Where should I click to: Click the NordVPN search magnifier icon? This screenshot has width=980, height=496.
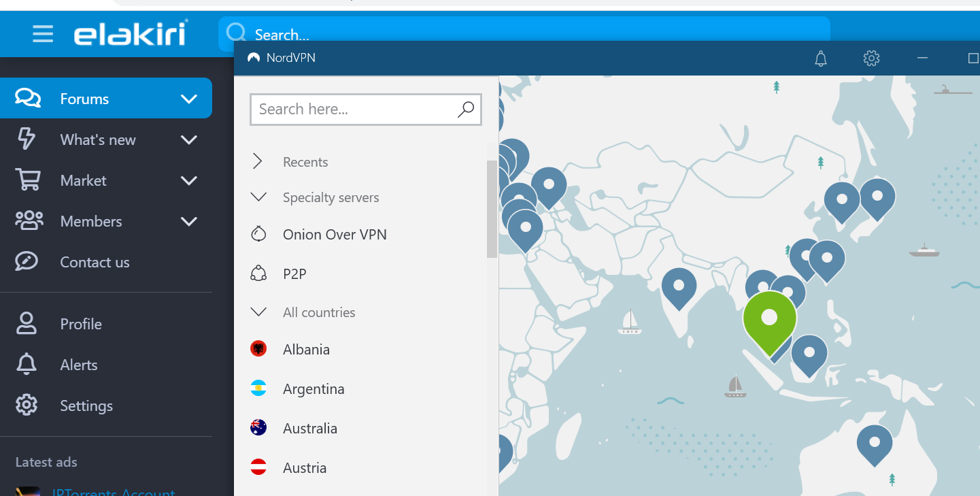(x=466, y=110)
